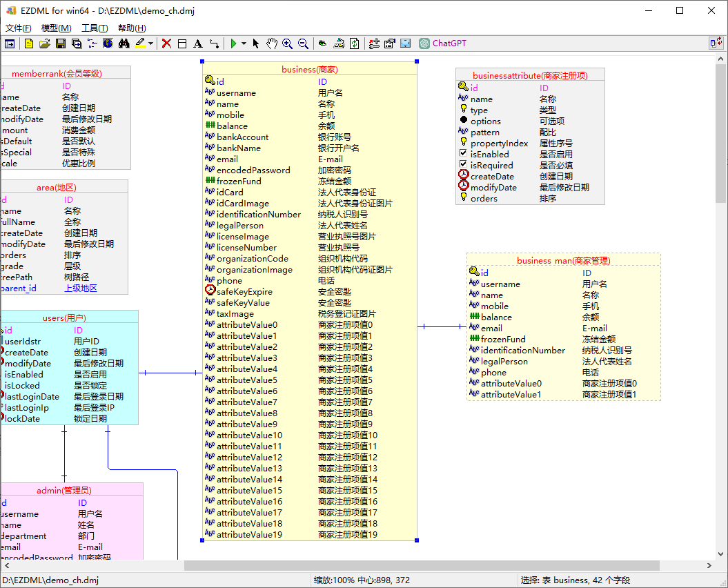Click the encodedPassword field in business table

[253, 170]
